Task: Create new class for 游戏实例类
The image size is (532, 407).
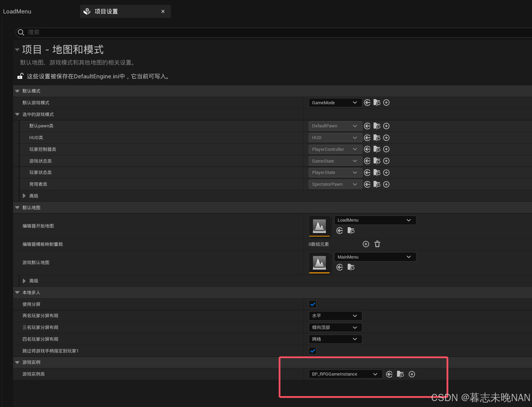Action: (412, 374)
